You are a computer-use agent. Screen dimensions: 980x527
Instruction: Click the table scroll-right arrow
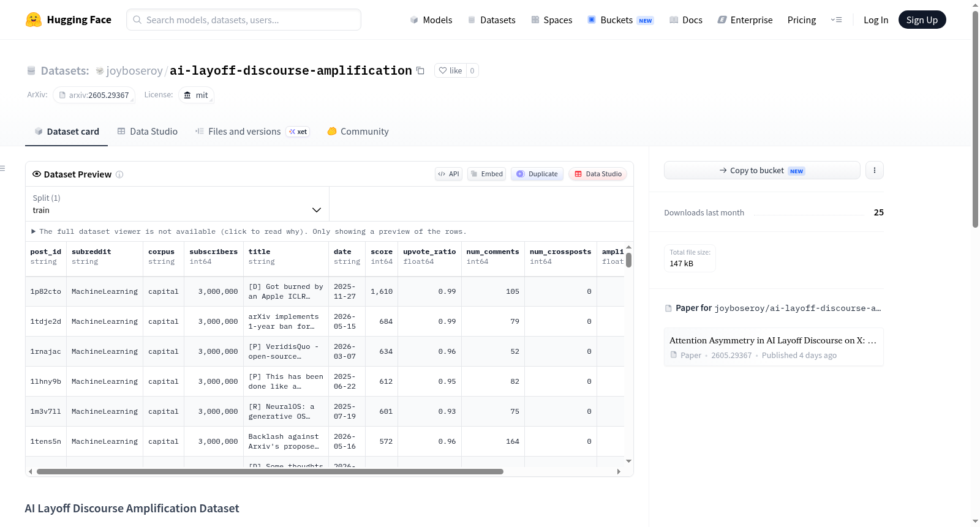(x=619, y=471)
